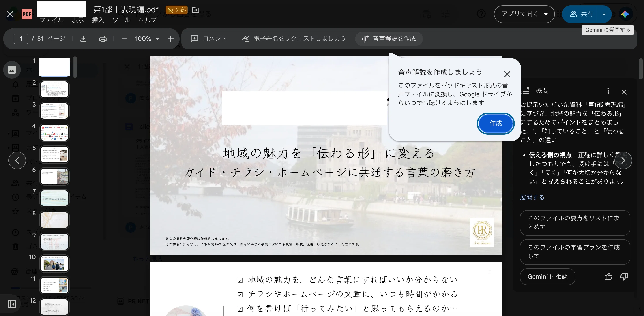Select page 1 thumbnail

54,67
